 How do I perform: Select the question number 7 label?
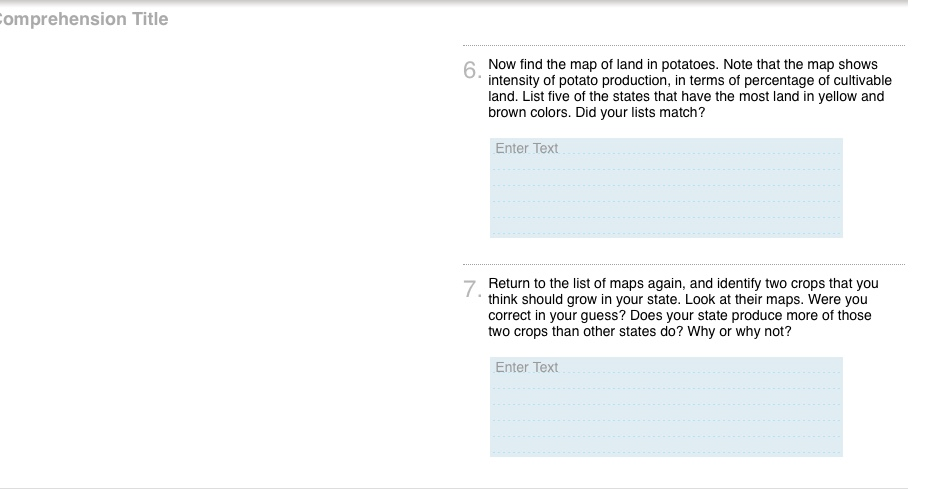click(x=471, y=290)
